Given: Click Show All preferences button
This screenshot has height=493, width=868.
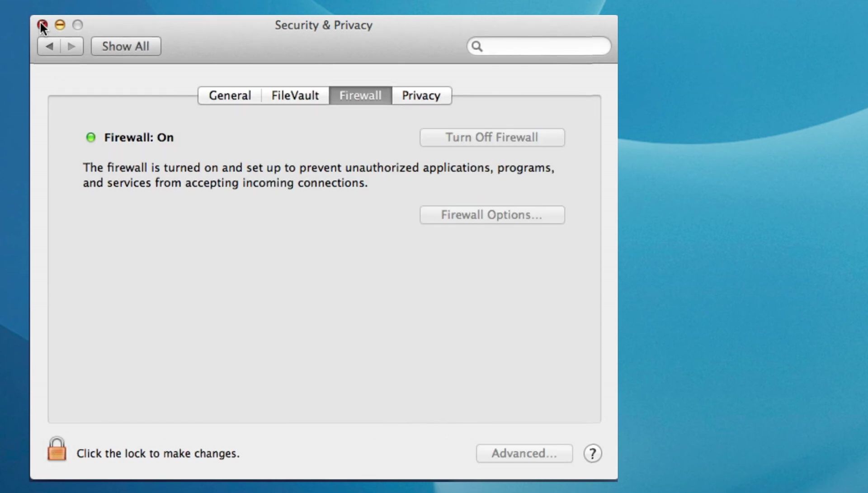Looking at the screenshot, I should (x=126, y=46).
